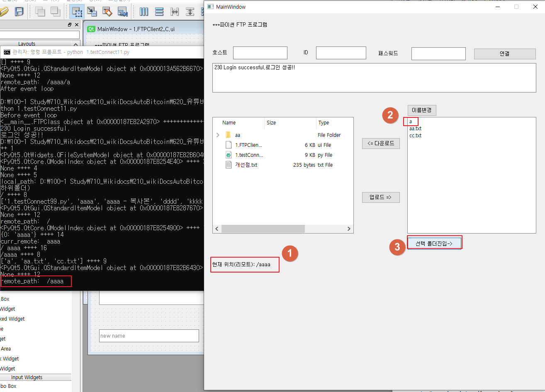This screenshot has height=392, width=545.
Task: Click the 'txt File' type cell
Action: tap(326, 165)
